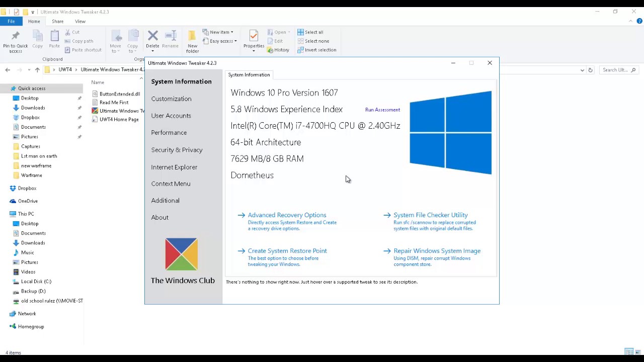
Task: Click the Run Assessment link
Action: coord(382,110)
